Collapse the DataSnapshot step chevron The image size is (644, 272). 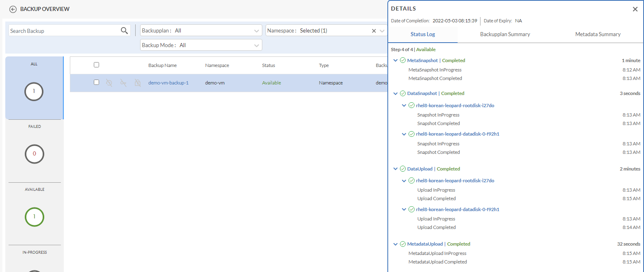(395, 93)
